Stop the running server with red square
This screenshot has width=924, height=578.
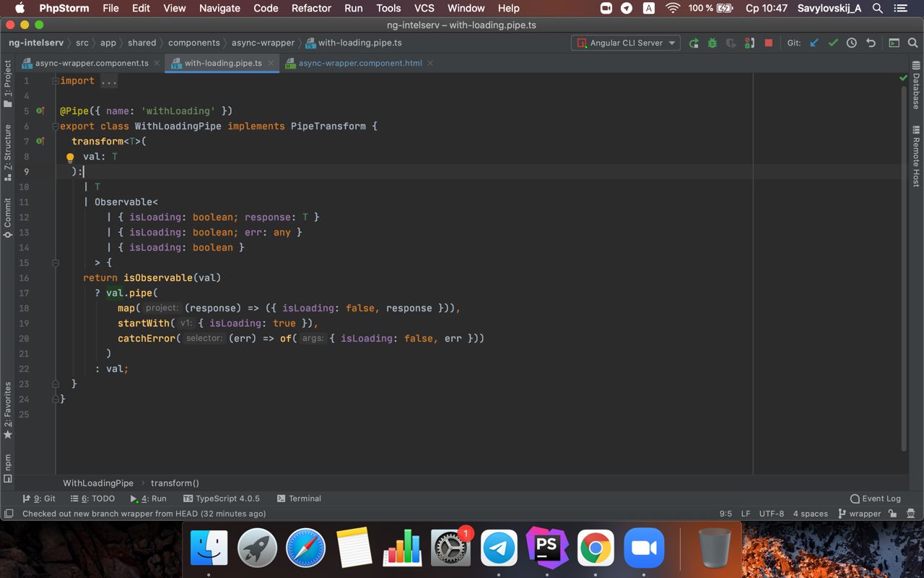point(769,43)
